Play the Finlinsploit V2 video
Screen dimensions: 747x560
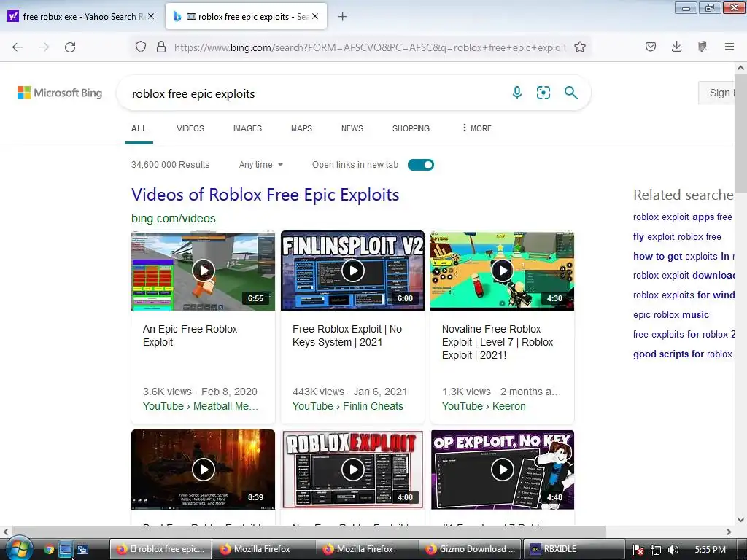[353, 271]
